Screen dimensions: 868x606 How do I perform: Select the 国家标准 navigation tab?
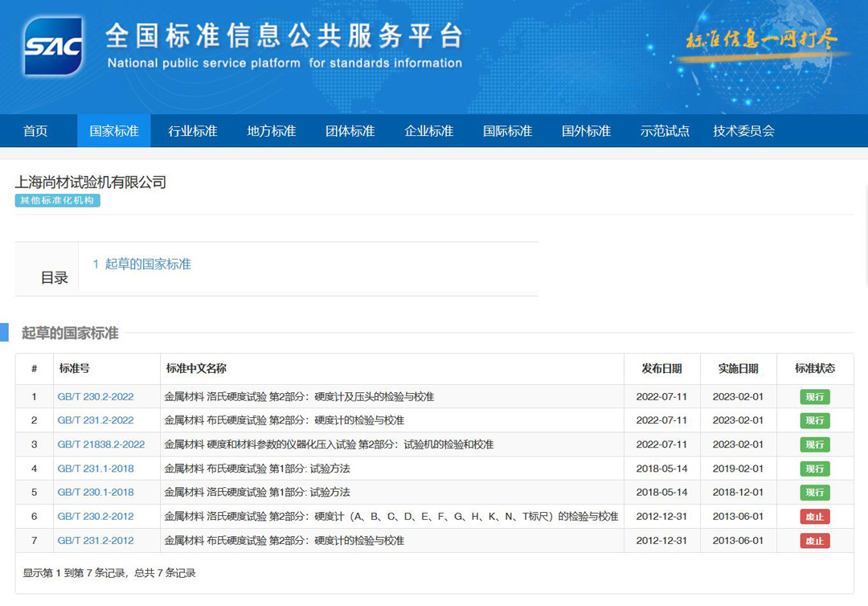[x=114, y=131]
